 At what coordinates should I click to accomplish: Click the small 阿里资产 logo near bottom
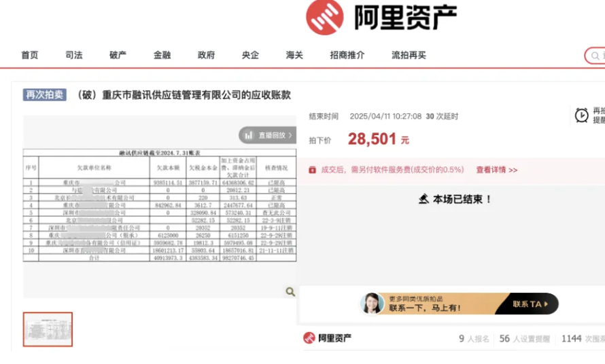pos(327,338)
